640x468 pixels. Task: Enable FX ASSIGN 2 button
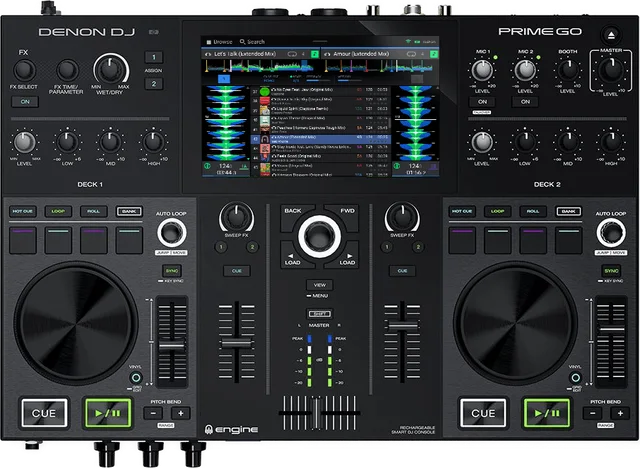(x=154, y=84)
